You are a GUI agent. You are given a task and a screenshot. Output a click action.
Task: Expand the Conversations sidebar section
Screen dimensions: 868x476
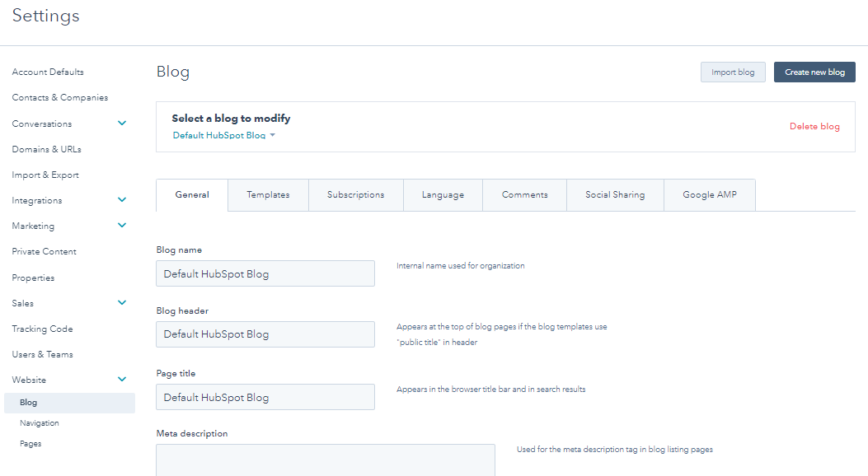click(x=122, y=124)
